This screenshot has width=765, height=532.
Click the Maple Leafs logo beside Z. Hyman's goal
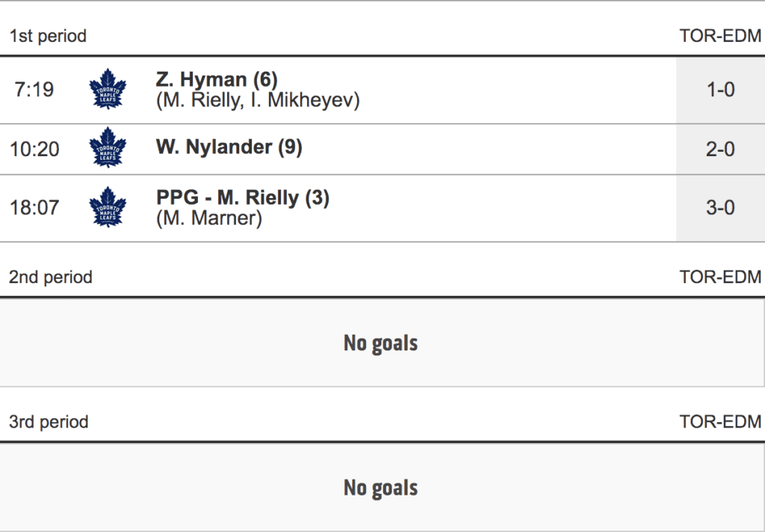coord(108,89)
